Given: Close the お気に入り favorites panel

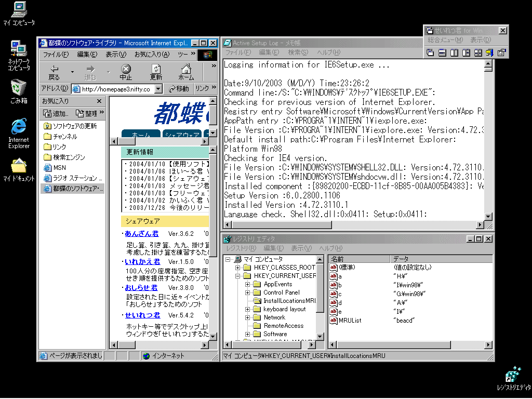Looking at the screenshot, I should [99, 101].
